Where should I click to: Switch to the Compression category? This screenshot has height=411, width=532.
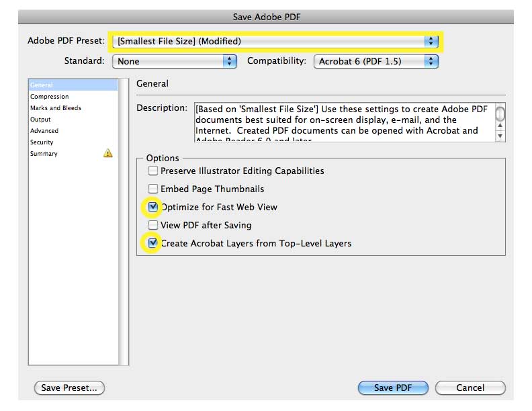tap(73, 96)
